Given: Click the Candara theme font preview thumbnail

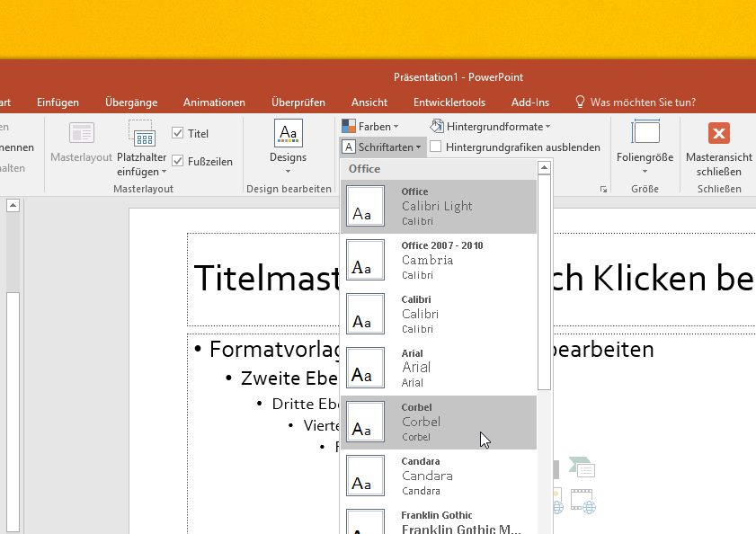Looking at the screenshot, I should click(366, 476).
